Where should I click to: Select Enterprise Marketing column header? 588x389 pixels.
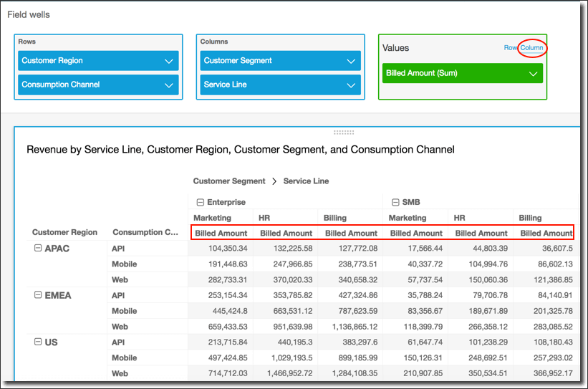212,218
